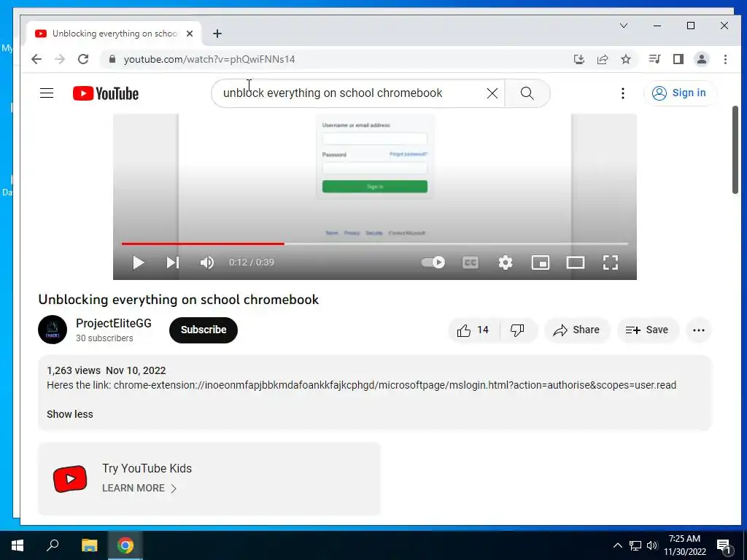The width and height of the screenshot is (747, 560).
Task: Open ProjectEliteGG channel name link
Action: pos(113,323)
